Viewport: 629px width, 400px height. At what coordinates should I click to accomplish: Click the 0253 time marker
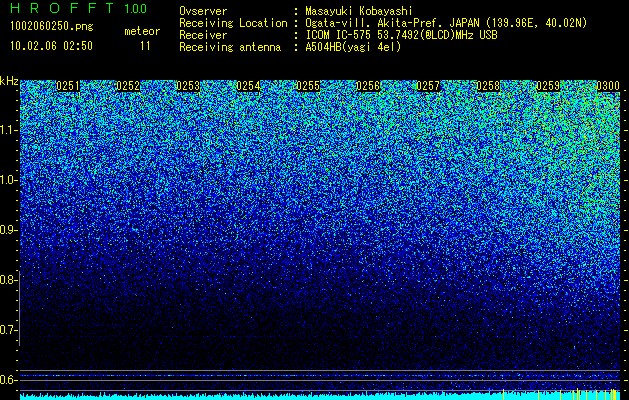(x=188, y=86)
